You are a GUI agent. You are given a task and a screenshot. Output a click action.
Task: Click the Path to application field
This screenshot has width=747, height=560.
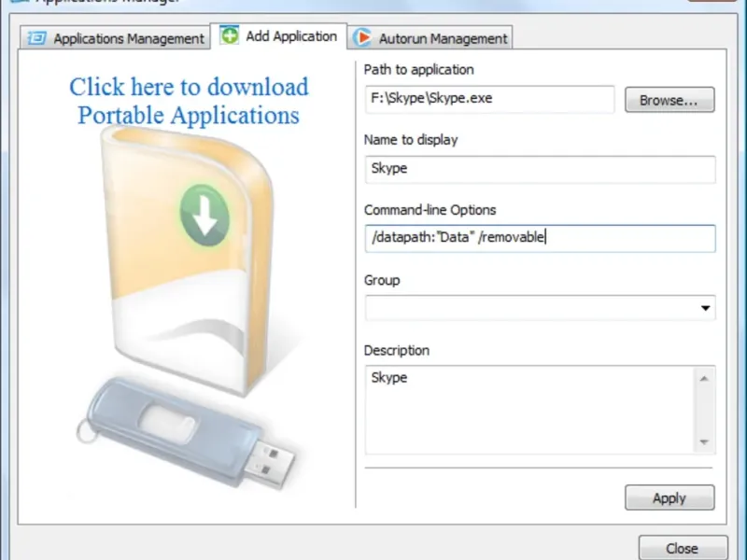(489, 99)
